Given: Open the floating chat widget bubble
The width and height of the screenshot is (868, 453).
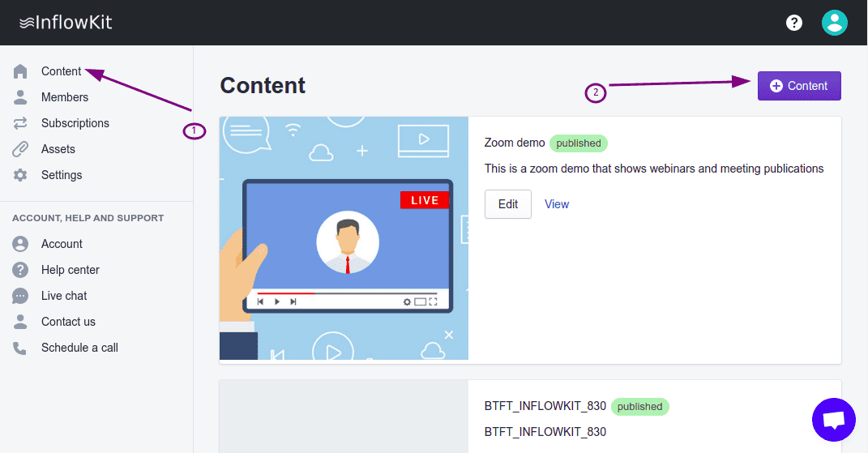Looking at the screenshot, I should [833, 420].
